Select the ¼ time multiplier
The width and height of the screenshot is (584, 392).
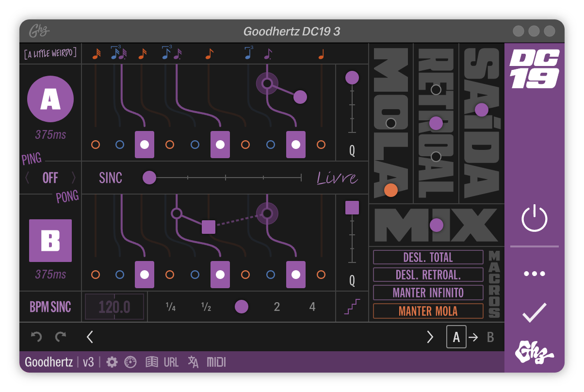click(x=170, y=307)
